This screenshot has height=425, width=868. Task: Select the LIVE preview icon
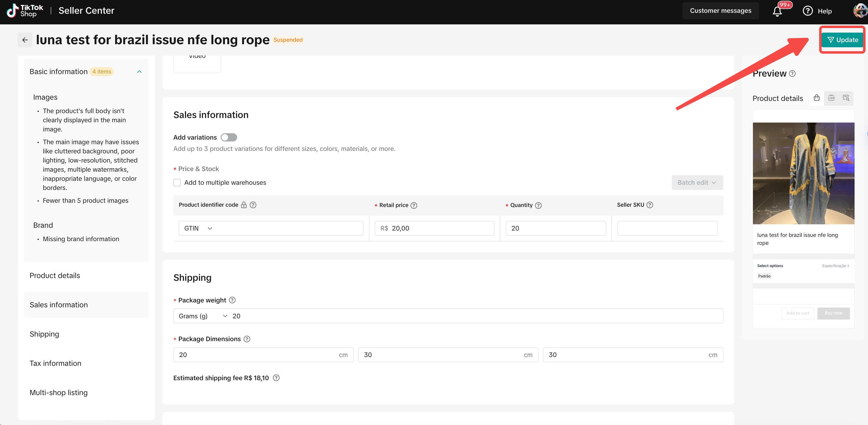coord(831,98)
